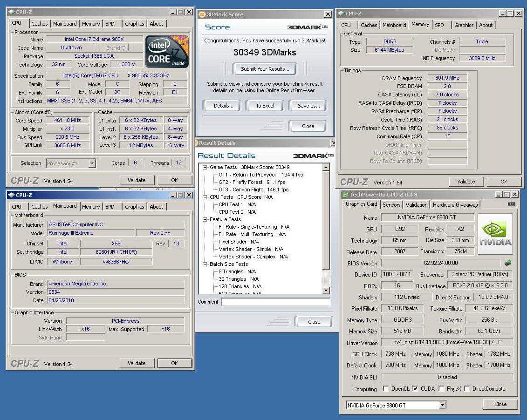The height and width of the screenshot is (420, 527).
Task: Click the Comment input field
Action: pyautogui.click(x=275, y=302)
